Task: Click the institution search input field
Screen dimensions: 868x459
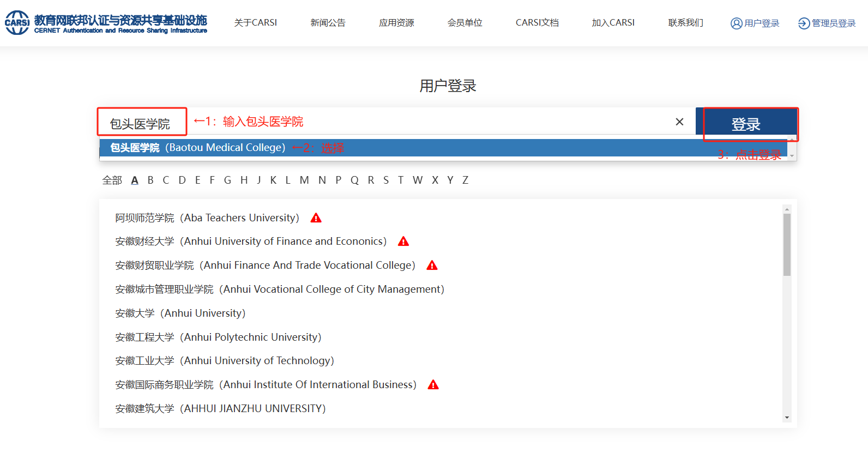Action: tap(397, 122)
